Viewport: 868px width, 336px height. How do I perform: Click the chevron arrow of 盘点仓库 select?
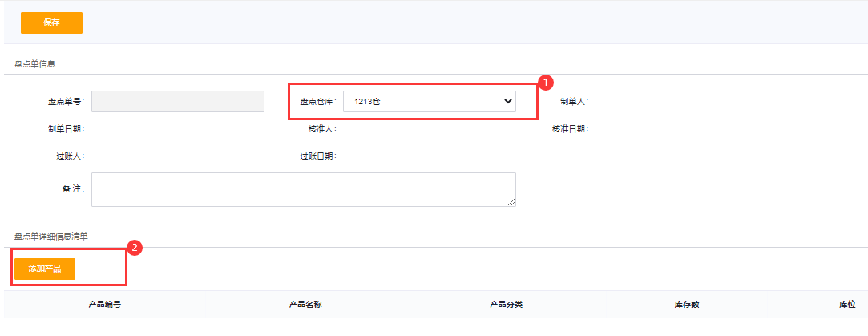pos(507,101)
